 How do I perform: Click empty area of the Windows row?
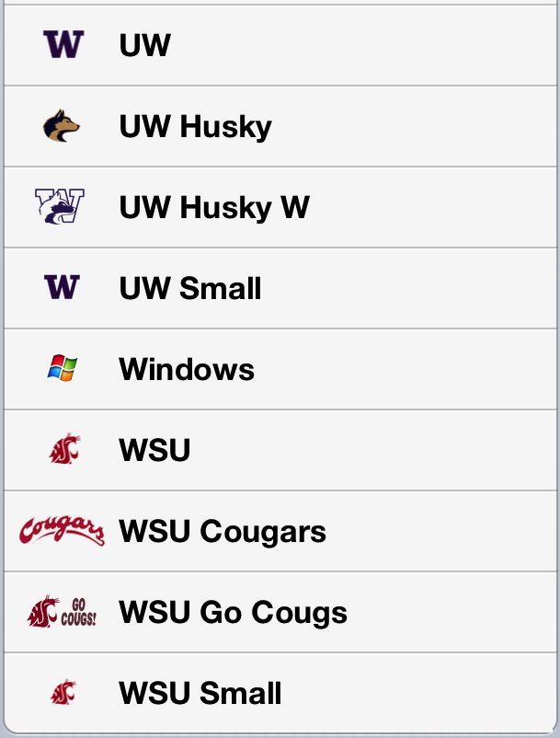(x=405, y=369)
